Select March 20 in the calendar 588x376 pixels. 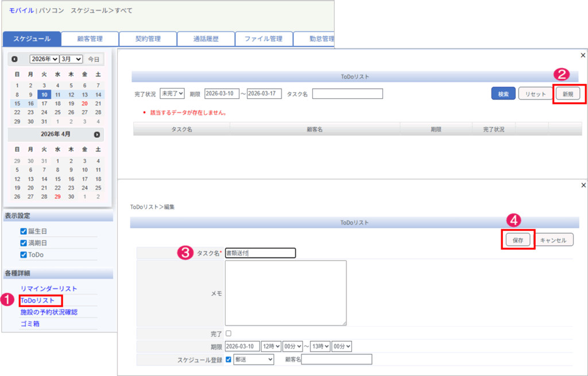(x=84, y=103)
